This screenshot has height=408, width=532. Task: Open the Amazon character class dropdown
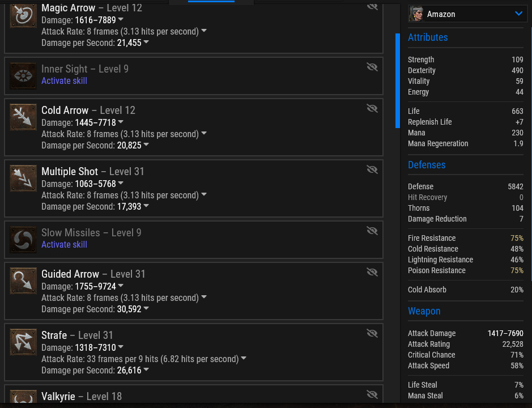click(518, 14)
